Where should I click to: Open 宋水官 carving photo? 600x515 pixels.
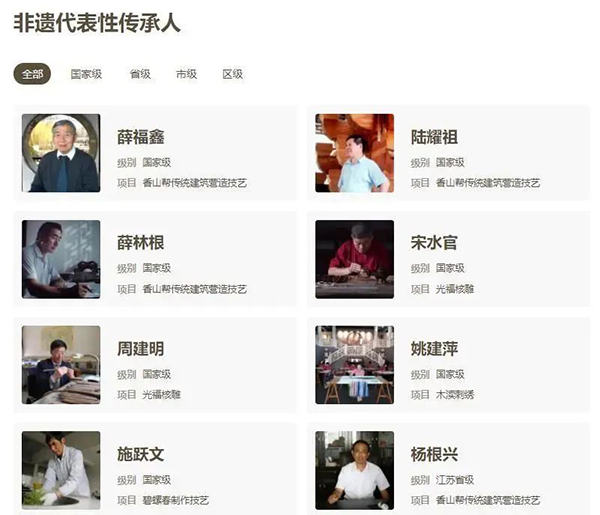[355, 259]
